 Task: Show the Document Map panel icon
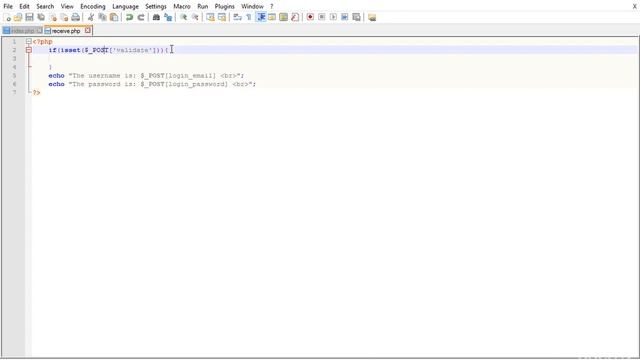point(283,17)
